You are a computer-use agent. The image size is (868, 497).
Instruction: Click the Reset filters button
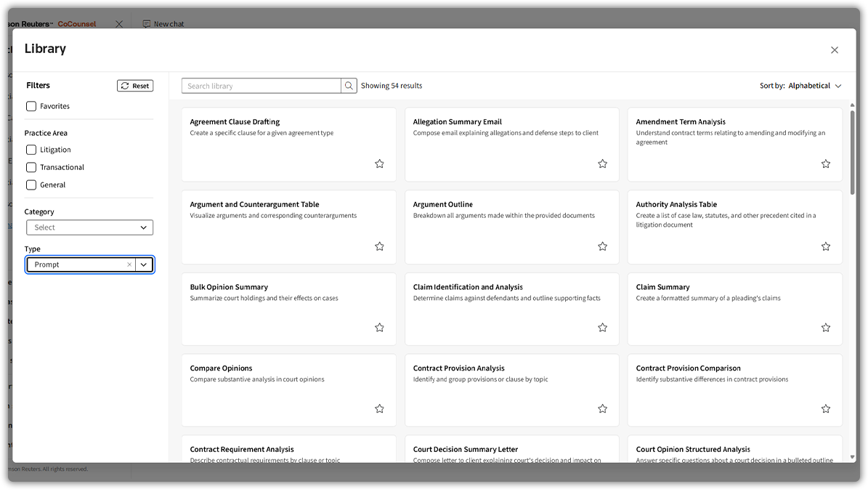pyautogui.click(x=135, y=86)
